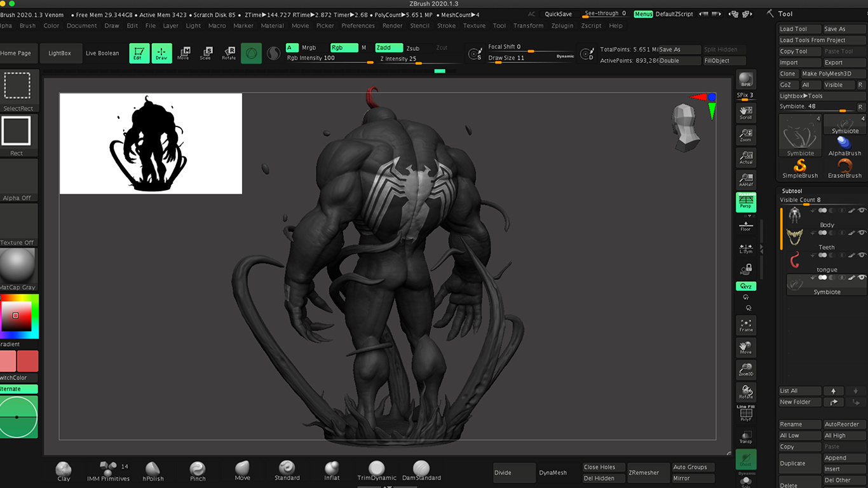This screenshot has height=488, width=868.
Task: Open the Document menu
Action: pyautogui.click(x=81, y=26)
